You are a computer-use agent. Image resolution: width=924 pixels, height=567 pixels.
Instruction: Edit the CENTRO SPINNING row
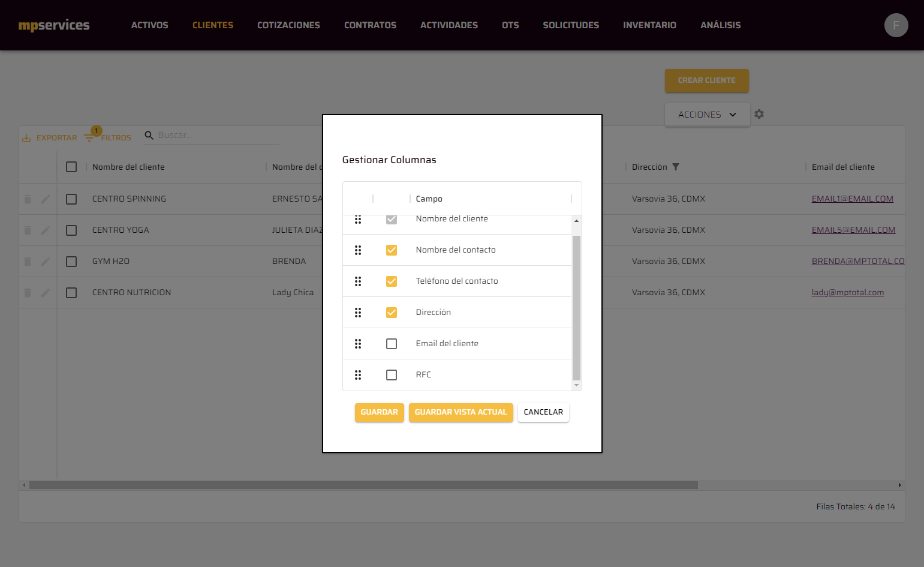pos(45,199)
